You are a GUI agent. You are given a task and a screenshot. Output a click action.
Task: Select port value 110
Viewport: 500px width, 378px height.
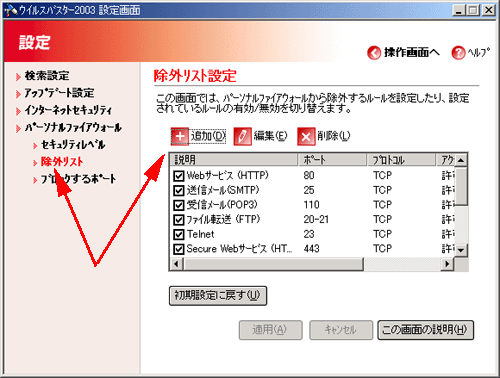point(311,205)
